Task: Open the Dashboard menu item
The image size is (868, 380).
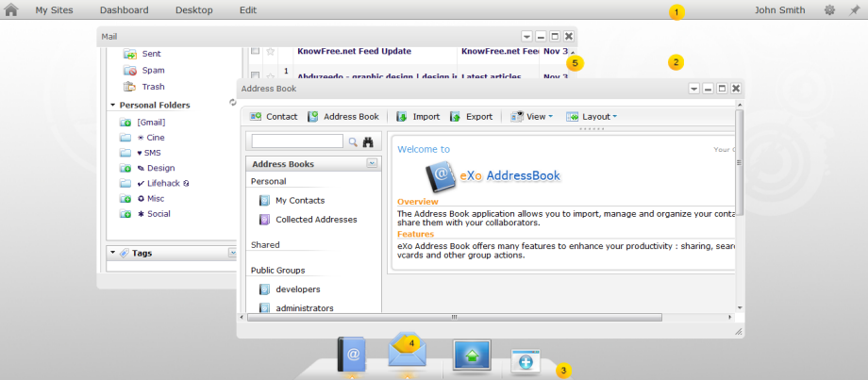Action: pyautogui.click(x=124, y=10)
